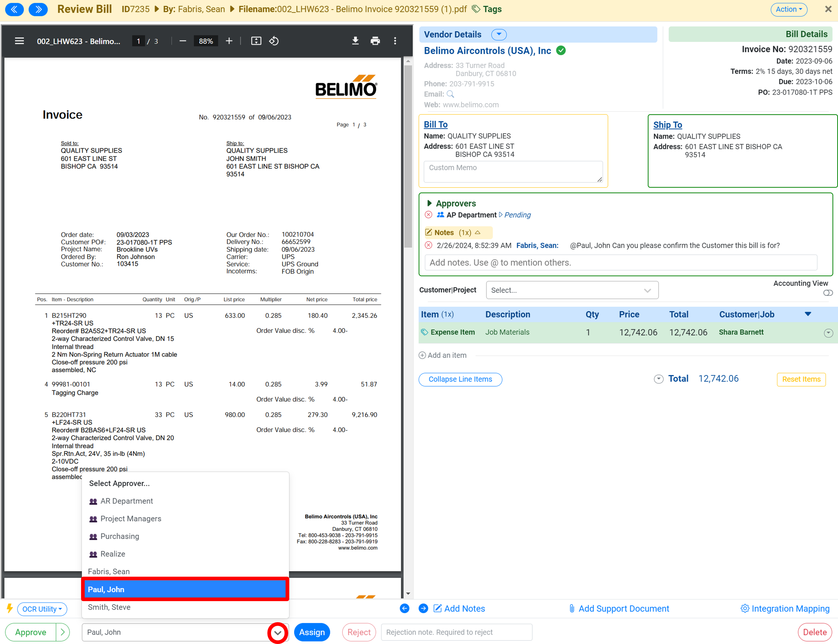Viewport: 838px width, 644px height.
Task: Click the lightning bolt icon
Action: pyautogui.click(x=10, y=608)
